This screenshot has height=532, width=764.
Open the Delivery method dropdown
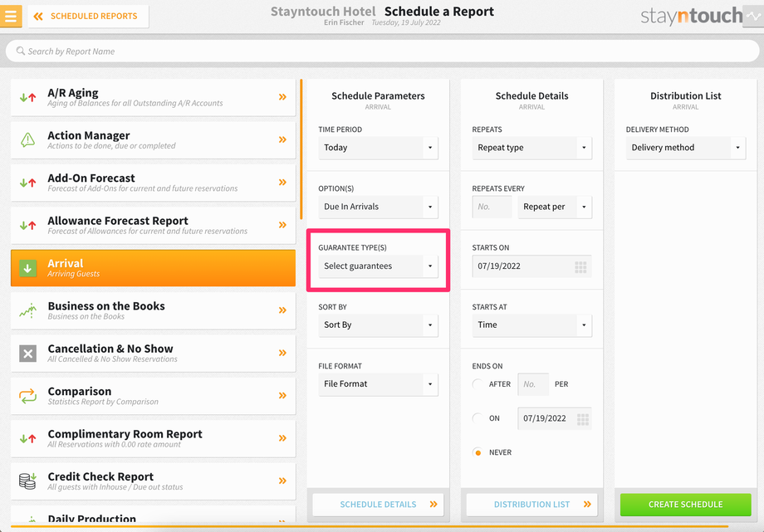tap(686, 148)
